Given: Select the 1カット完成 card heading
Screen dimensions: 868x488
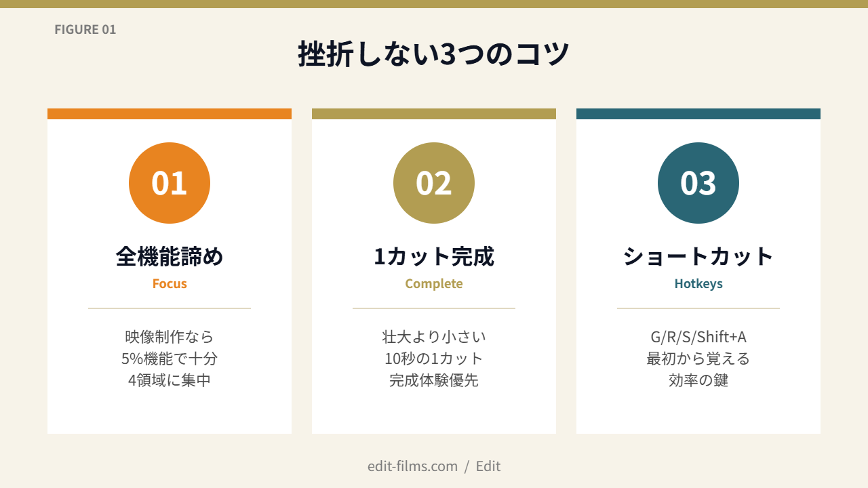Looking at the screenshot, I should (x=434, y=257).
